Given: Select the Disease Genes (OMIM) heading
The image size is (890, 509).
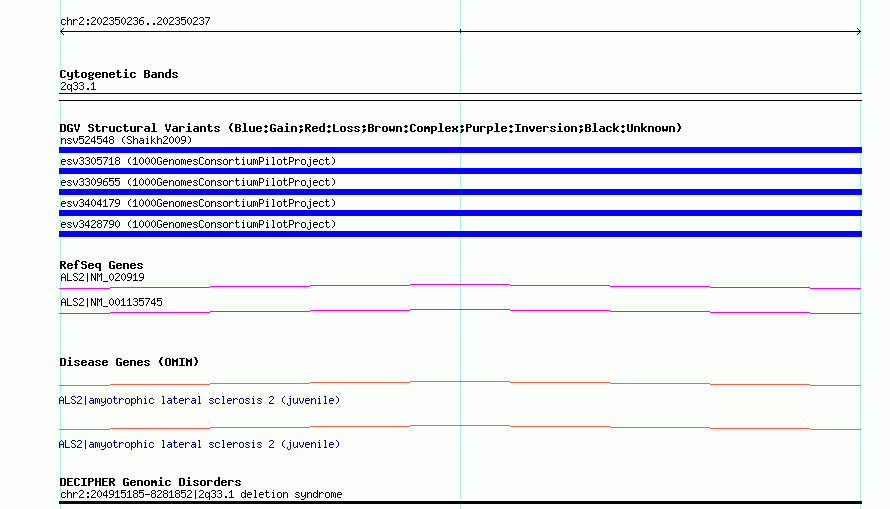Looking at the screenshot, I should tap(129, 362).
